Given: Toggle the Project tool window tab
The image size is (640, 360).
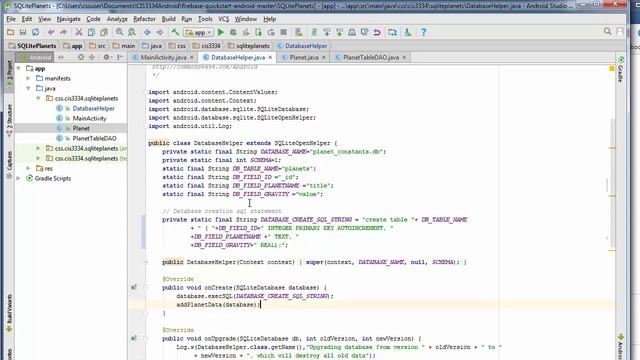Looking at the screenshot, I should 9,75.
